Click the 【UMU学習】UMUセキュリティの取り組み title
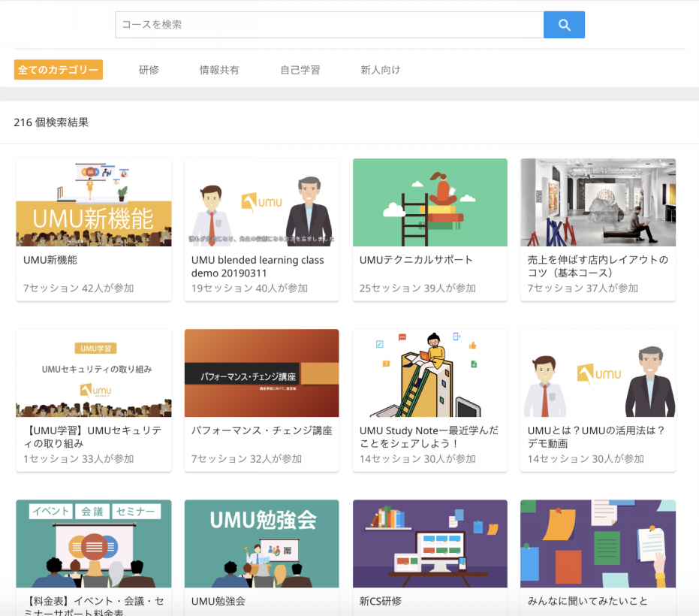The width and height of the screenshot is (699, 616). coord(93,436)
